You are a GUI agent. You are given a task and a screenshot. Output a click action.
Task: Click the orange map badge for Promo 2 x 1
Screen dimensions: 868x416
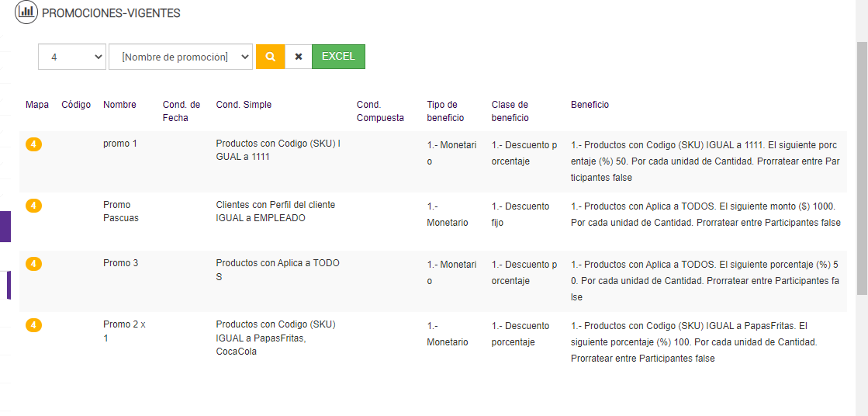click(33, 325)
